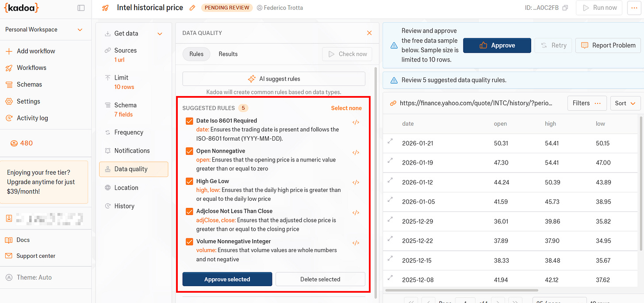Click Delete selected button
Image resolution: width=644 pixels, height=303 pixels.
click(320, 279)
